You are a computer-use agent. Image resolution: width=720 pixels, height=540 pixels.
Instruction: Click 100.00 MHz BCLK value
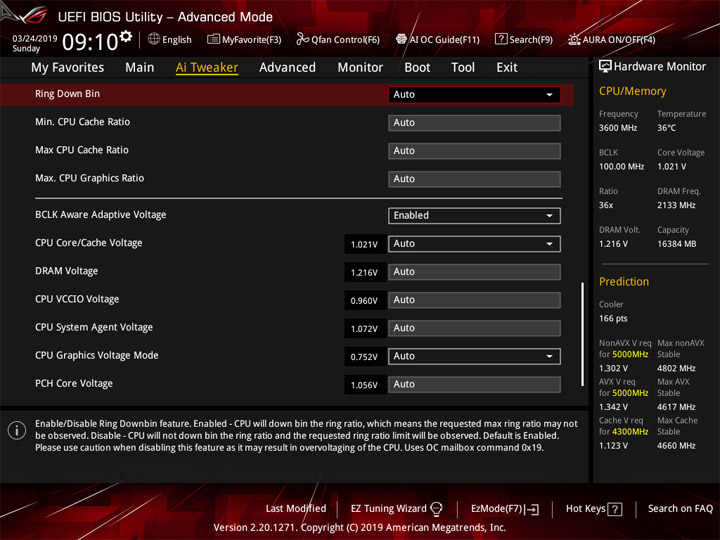click(x=621, y=166)
